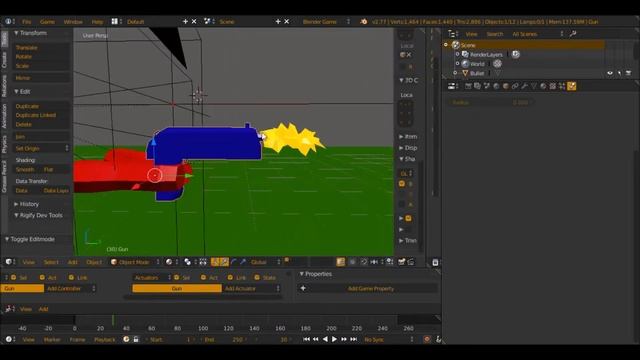Screen dimensions: 640x360
Task: Toggle the Actuators Link checkbox
Action: click(x=230, y=278)
